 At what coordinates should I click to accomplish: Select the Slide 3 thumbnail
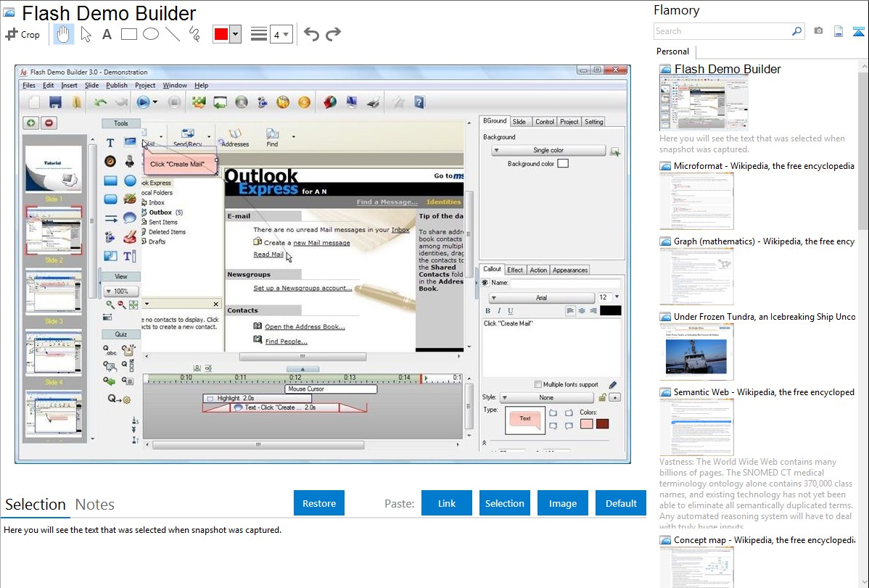pyautogui.click(x=53, y=292)
